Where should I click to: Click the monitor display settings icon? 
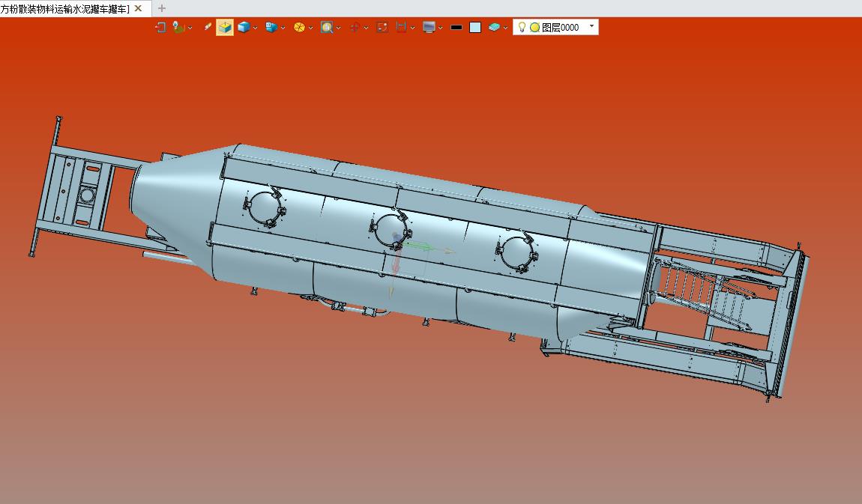tap(429, 27)
